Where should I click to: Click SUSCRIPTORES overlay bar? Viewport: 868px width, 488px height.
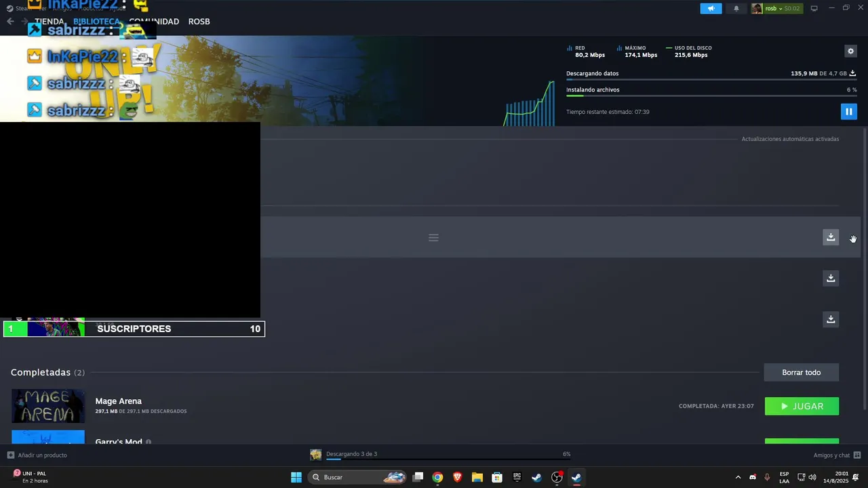pyautogui.click(x=134, y=329)
